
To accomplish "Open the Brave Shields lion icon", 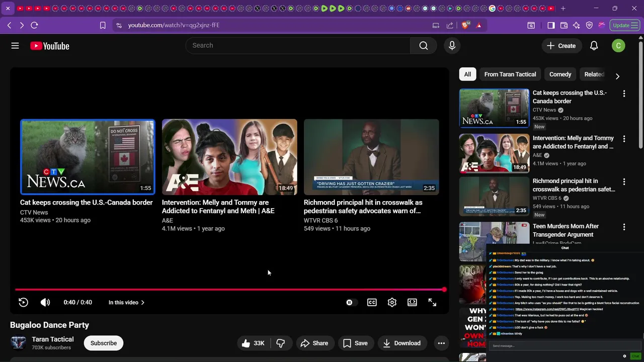I will (465, 25).
